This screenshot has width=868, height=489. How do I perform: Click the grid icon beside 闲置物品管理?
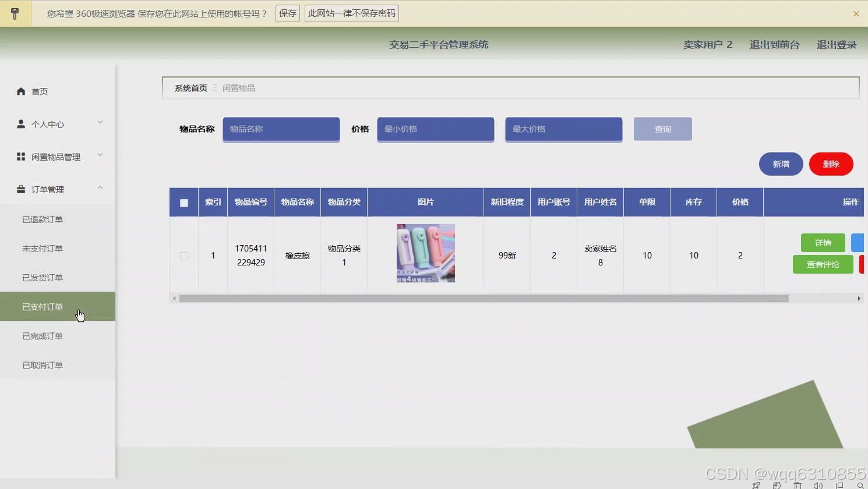click(21, 157)
